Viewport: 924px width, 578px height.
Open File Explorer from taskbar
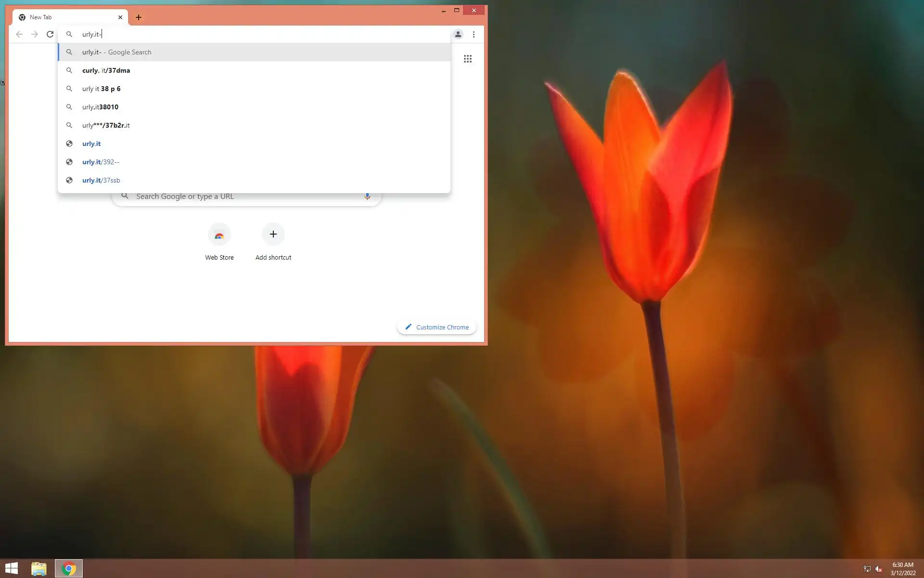click(39, 568)
